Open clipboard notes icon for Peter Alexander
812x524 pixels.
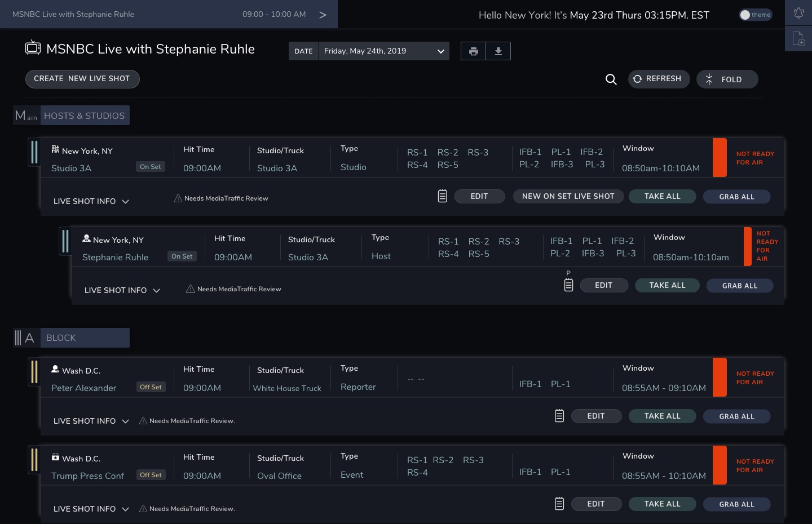(x=559, y=416)
